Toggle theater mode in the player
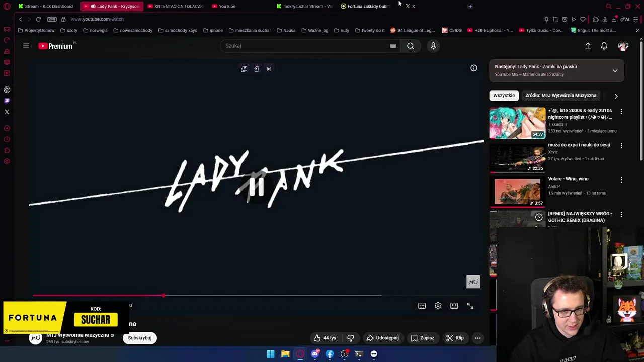 (x=454, y=306)
